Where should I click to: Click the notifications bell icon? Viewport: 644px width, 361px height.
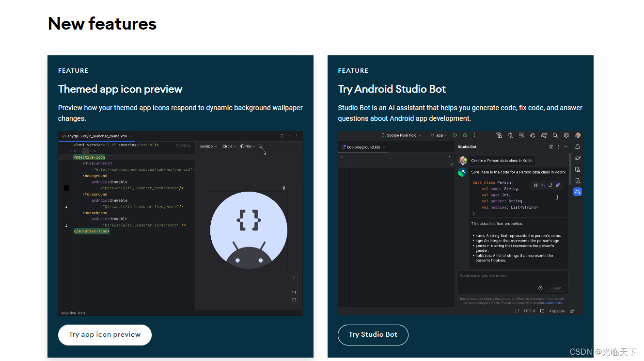[577, 147]
